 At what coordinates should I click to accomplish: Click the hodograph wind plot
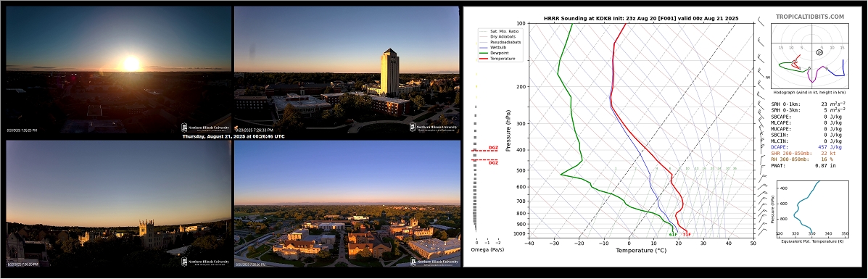pos(809,55)
